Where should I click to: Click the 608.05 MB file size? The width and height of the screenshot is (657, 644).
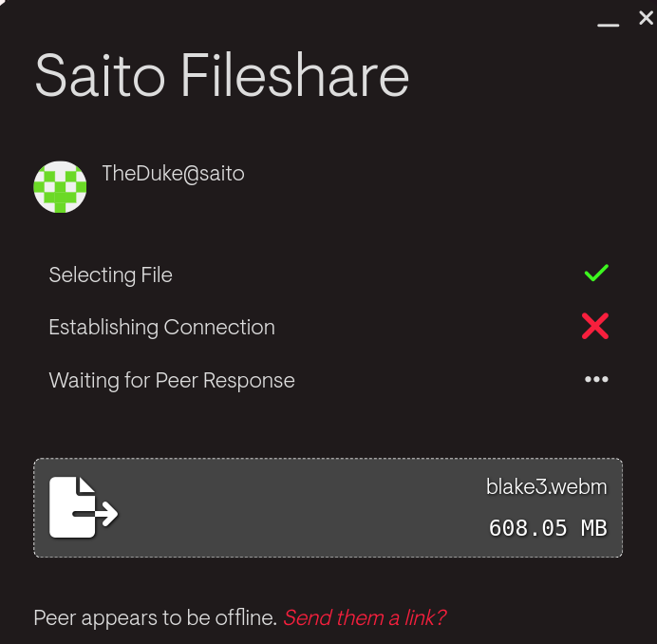pos(548,528)
